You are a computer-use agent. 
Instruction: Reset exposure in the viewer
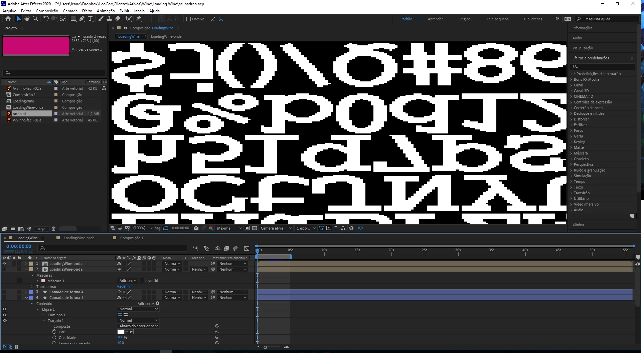(351, 228)
